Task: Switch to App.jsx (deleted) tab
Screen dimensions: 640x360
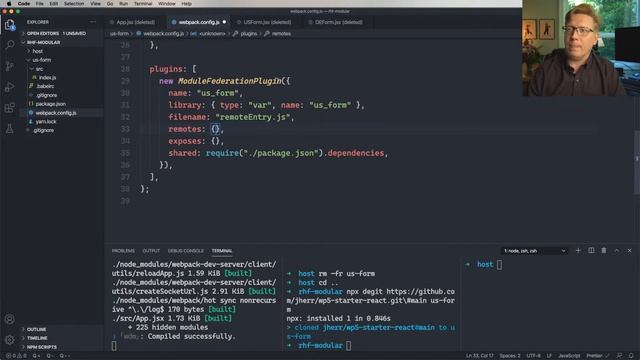Action: point(136,22)
